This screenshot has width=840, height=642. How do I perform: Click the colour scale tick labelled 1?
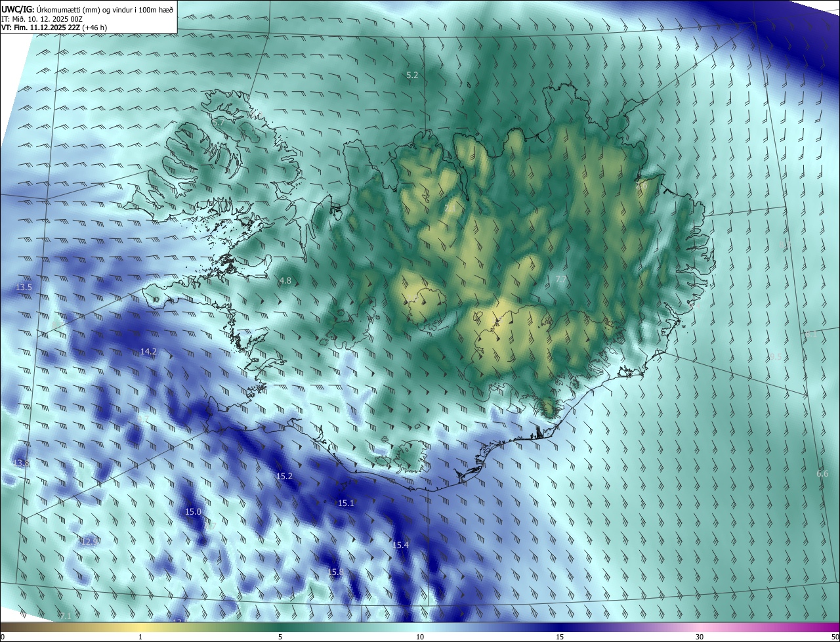pos(140,637)
